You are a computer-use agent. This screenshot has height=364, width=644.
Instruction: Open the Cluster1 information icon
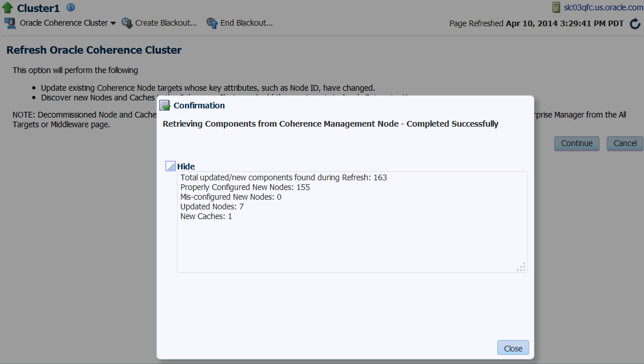(x=71, y=7)
